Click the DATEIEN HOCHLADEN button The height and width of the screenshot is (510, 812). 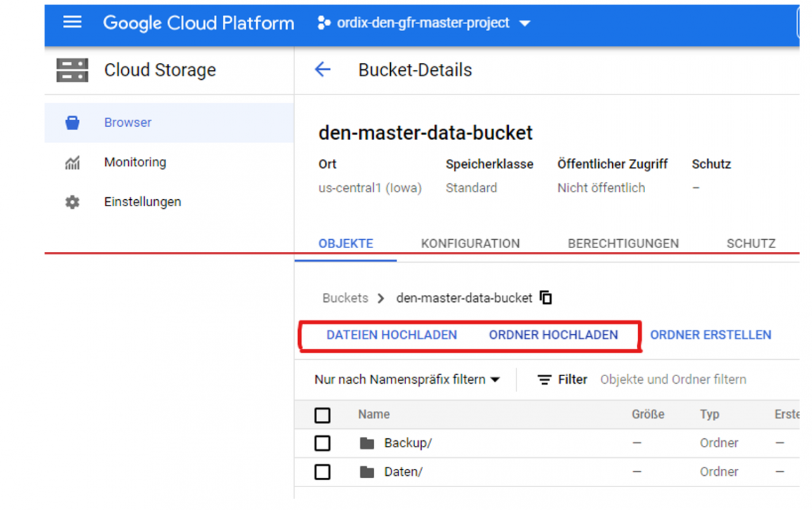coord(391,335)
